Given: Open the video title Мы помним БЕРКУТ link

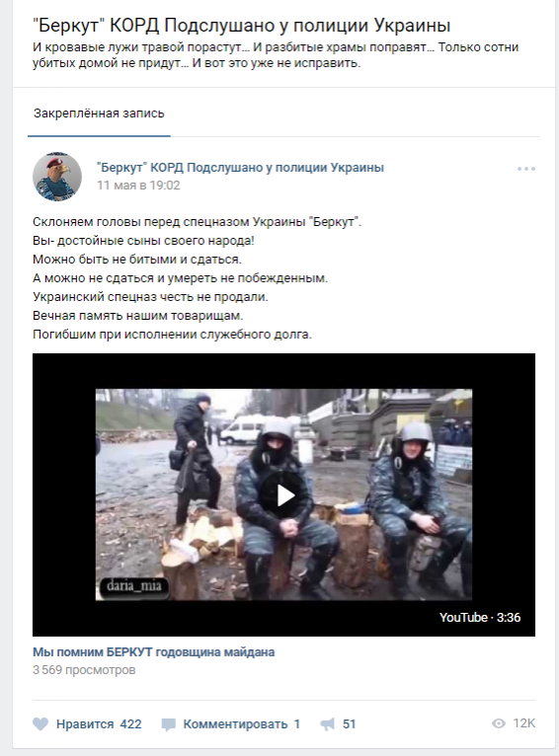Looking at the screenshot, I should coord(154,651).
